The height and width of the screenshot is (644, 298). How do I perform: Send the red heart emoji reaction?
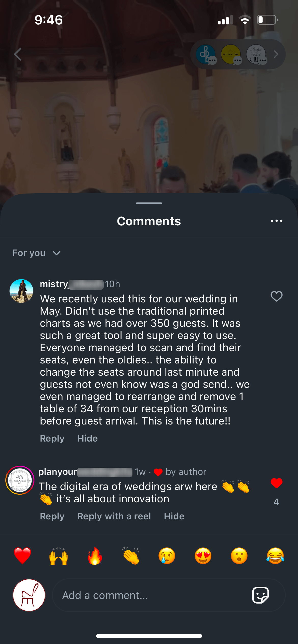(x=22, y=556)
